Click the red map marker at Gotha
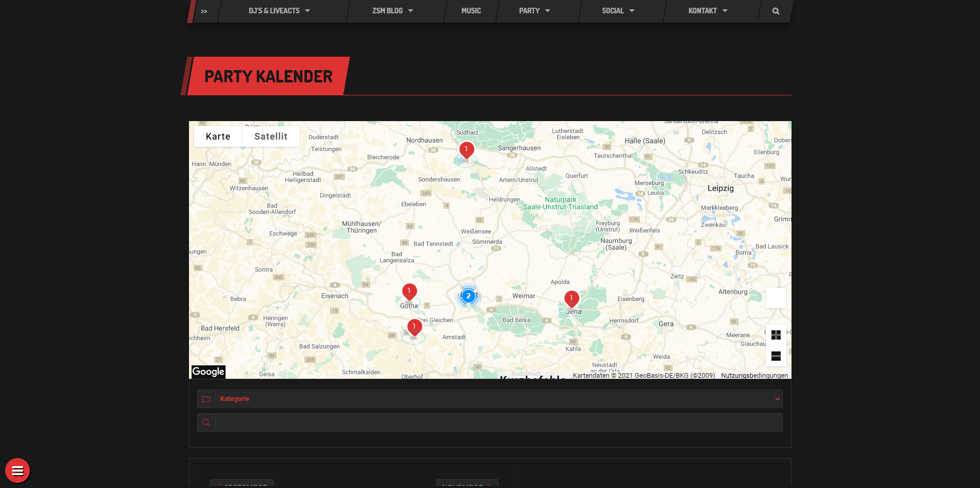Viewport: 980px width, 488px height. [x=409, y=292]
